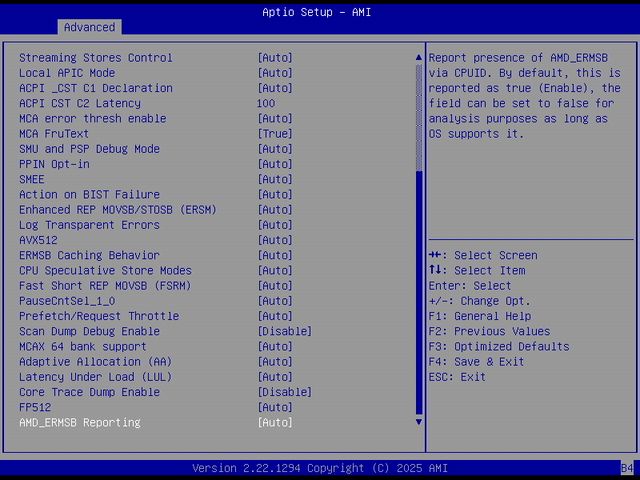This screenshot has width=640, height=480.
Task: Click F1: General Help hint
Action: tap(480, 316)
